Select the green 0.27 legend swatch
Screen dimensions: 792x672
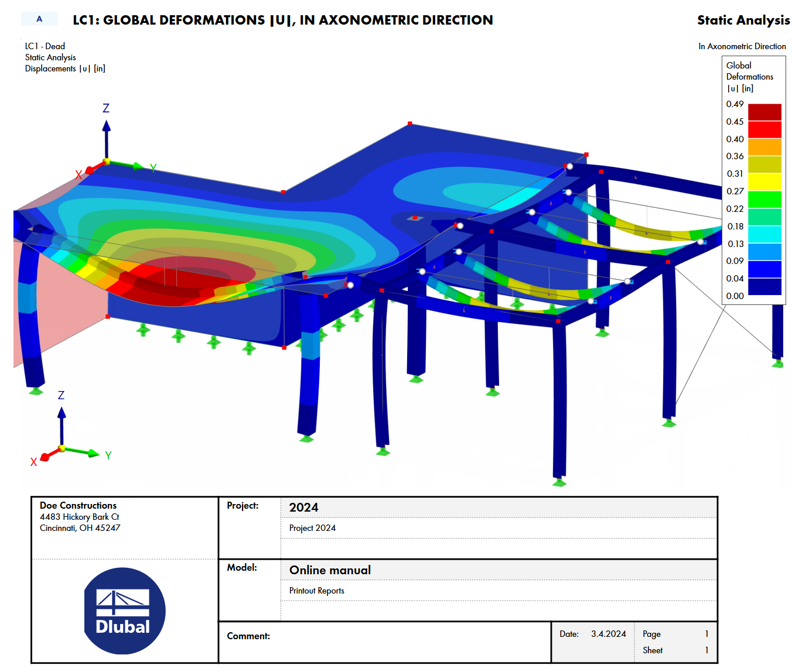click(x=764, y=200)
